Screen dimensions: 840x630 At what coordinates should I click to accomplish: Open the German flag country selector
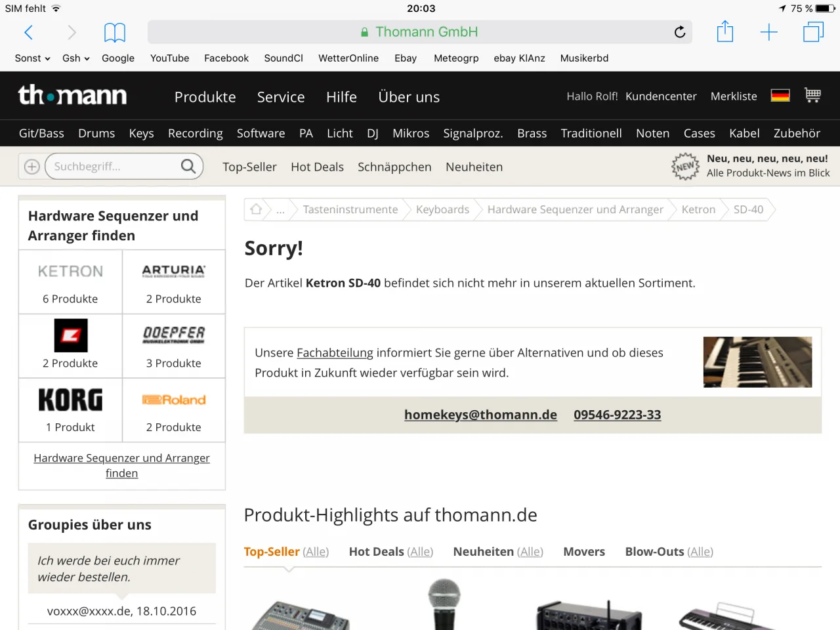pos(780,96)
